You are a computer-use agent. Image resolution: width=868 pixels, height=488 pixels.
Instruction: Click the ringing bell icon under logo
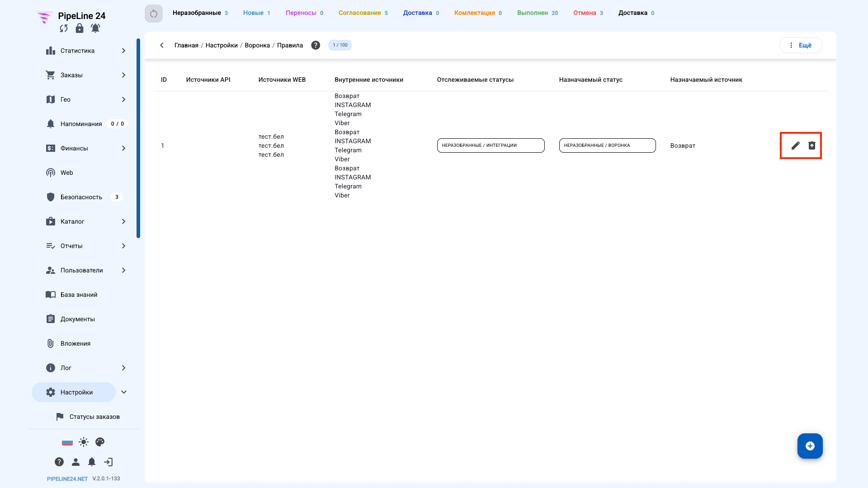(95, 28)
